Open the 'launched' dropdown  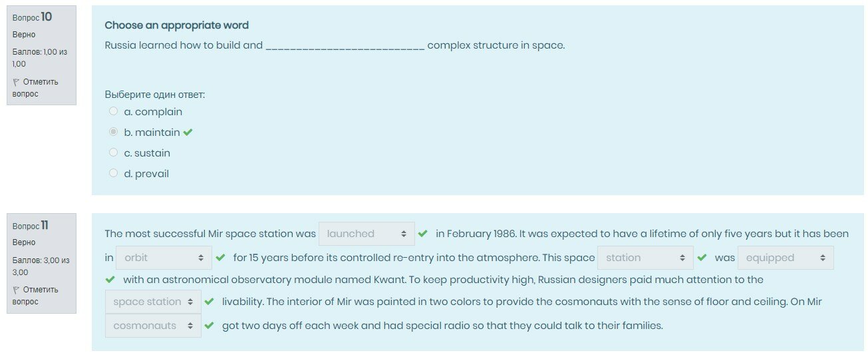pyautogui.click(x=366, y=234)
